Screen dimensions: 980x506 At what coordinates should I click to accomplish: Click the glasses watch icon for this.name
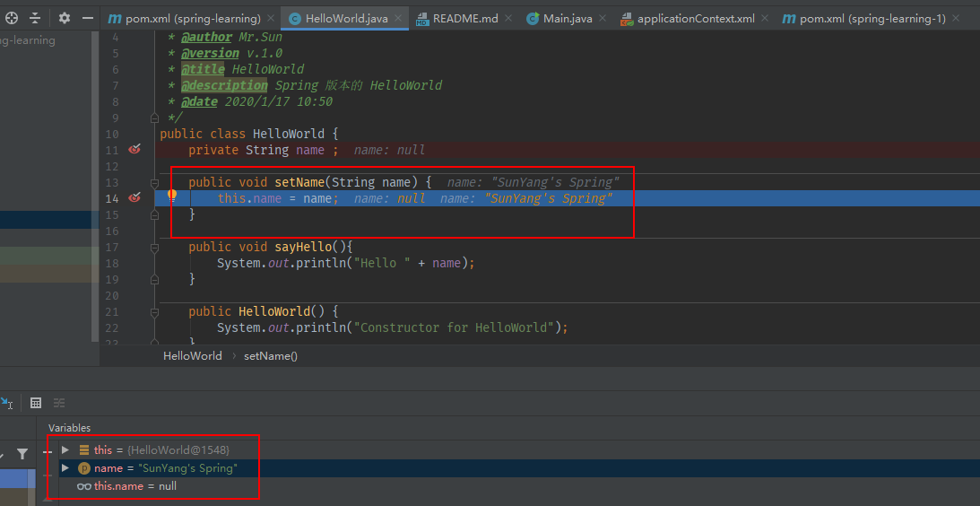[x=84, y=486]
